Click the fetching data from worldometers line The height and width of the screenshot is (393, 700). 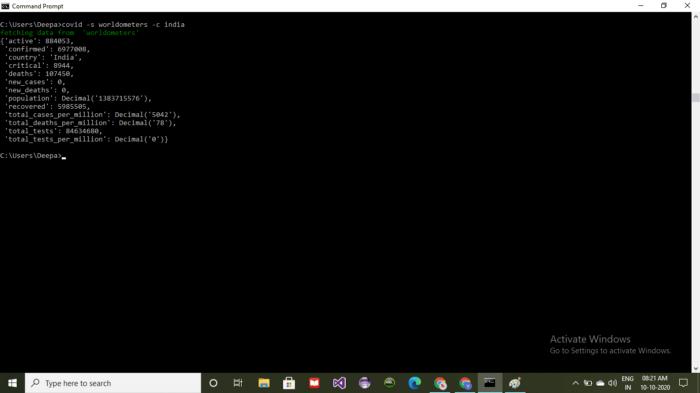point(70,33)
